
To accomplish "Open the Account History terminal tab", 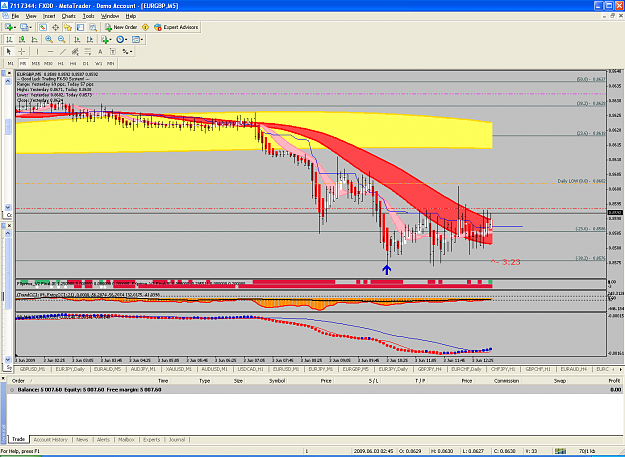I will click(50, 439).
